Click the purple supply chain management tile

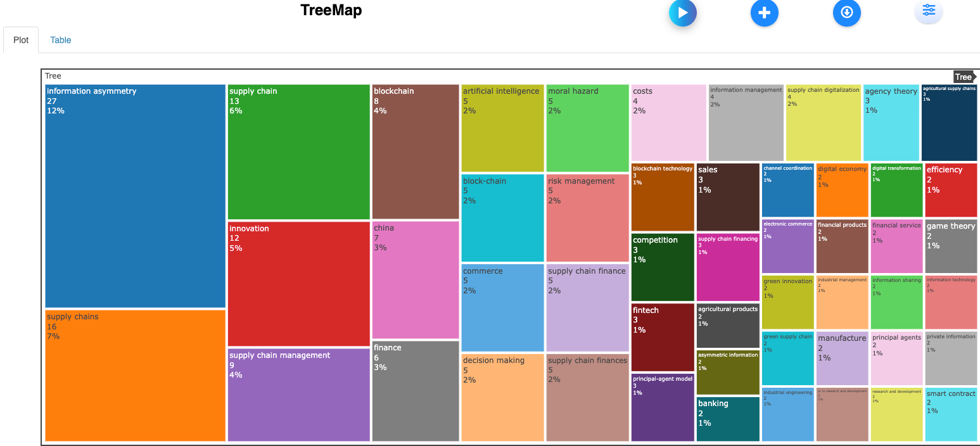click(x=298, y=395)
